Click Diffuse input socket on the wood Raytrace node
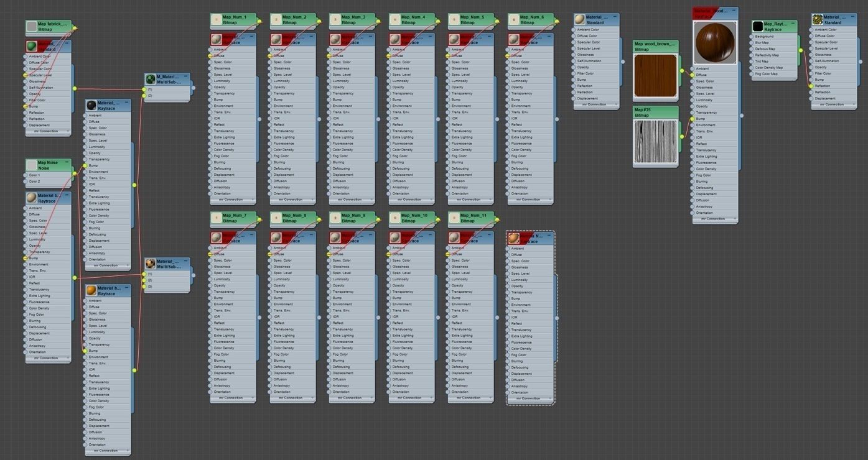This screenshot has height=460, width=868. tap(692, 75)
